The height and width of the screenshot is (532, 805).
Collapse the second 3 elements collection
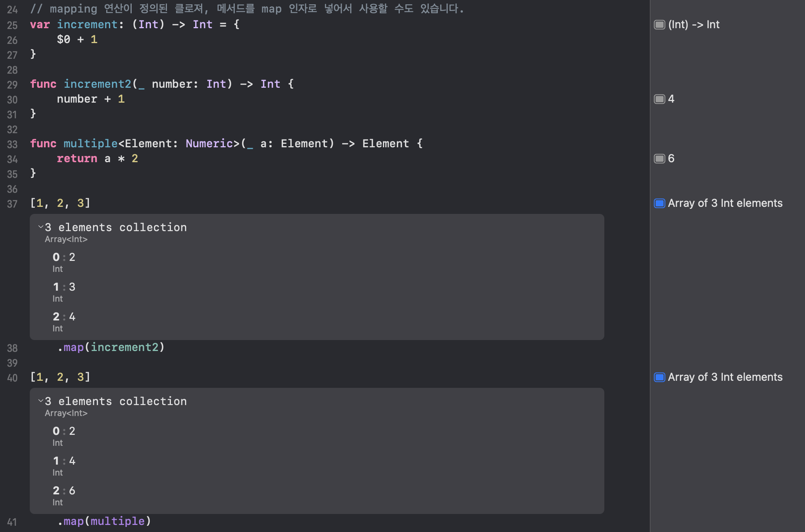41,401
